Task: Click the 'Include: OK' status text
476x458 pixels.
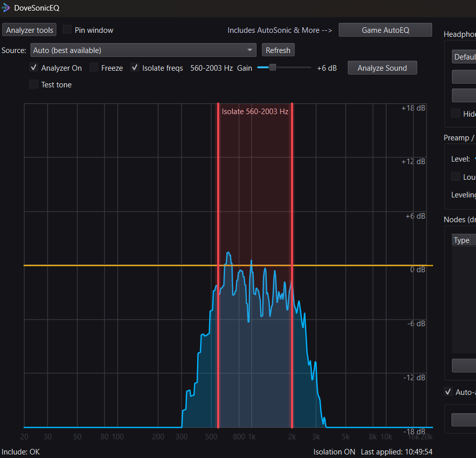Action: [21, 452]
